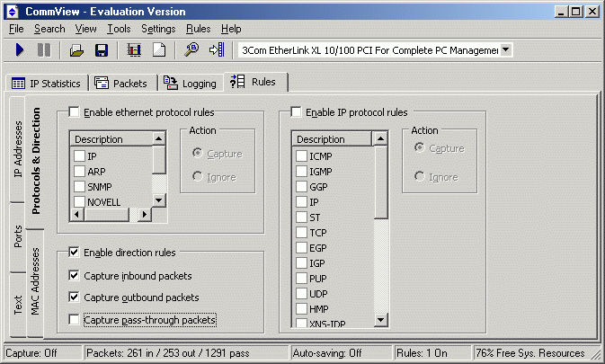Check EGP in IP protocol list
Image resolution: width=605 pixels, height=364 pixels.
point(301,247)
